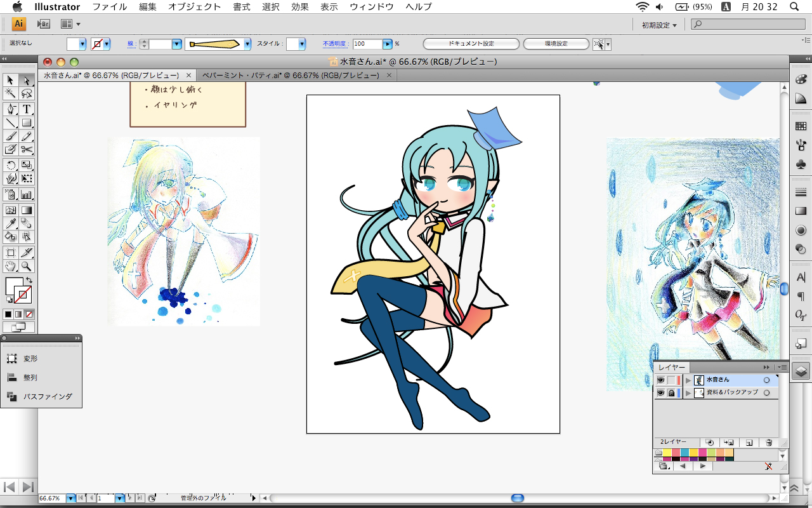This screenshot has width=812, height=508.
Task: Expand the 水音さん layer contents
Action: (x=688, y=380)
